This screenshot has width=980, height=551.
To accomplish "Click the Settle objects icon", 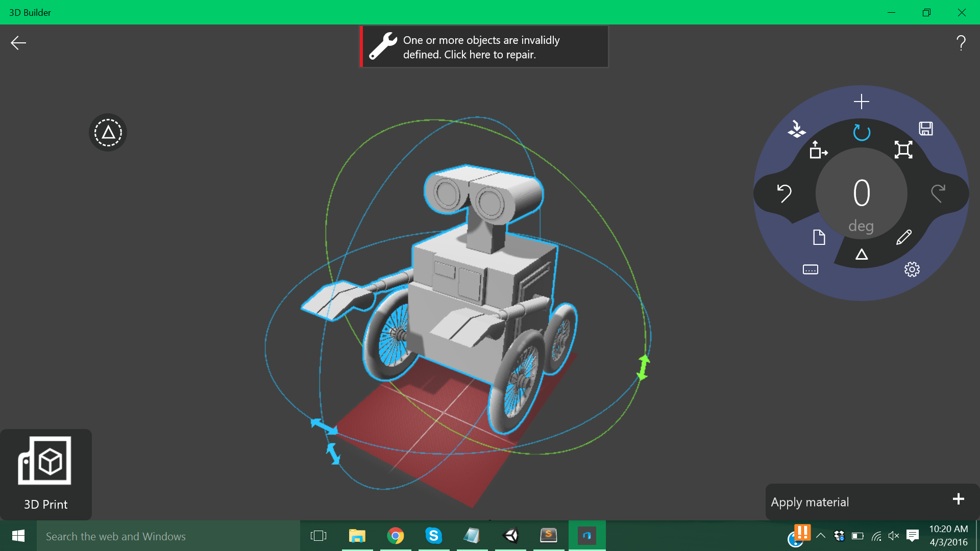I will click(796, 129).
